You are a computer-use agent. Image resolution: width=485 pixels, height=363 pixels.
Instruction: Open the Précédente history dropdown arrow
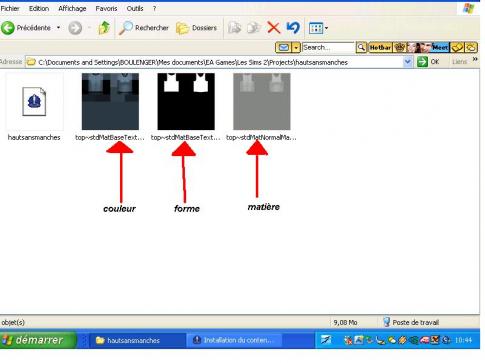coord(59,28)
